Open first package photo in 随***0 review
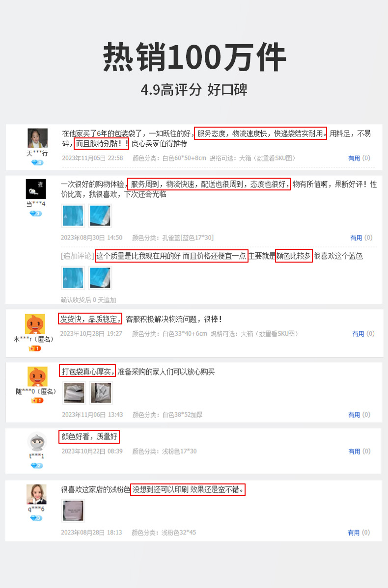Viewport: 388px width, 588px height. [74, 393]
